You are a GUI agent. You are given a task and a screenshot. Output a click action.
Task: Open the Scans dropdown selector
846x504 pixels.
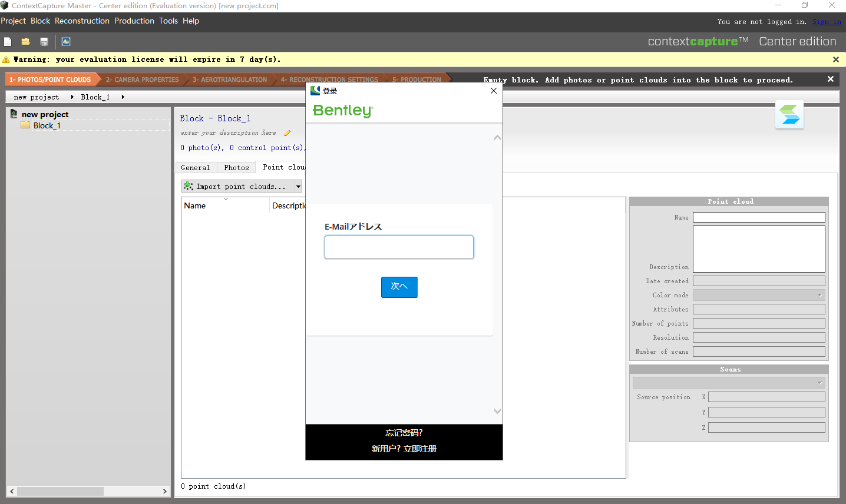click(729, 383)
